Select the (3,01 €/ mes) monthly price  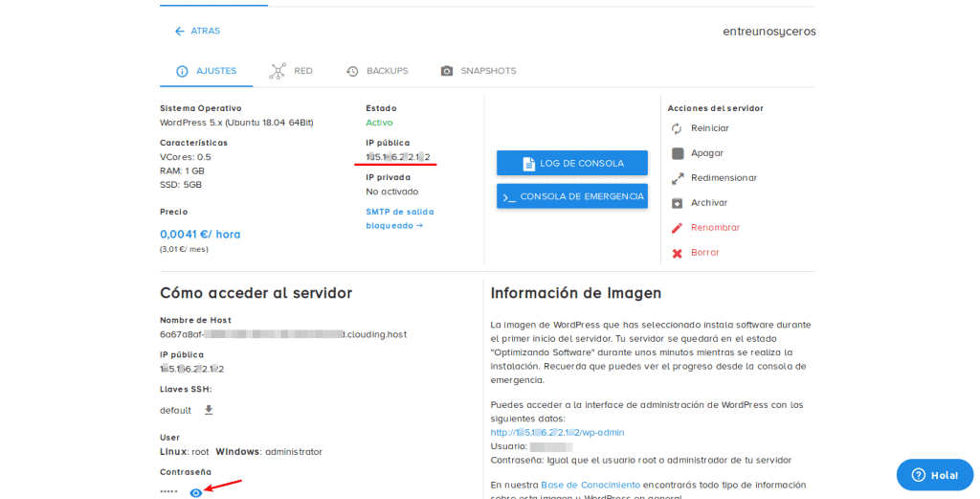point(185,249)
